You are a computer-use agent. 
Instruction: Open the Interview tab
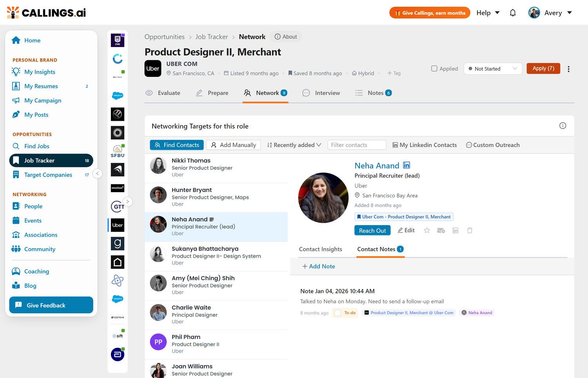coord(321,93)
